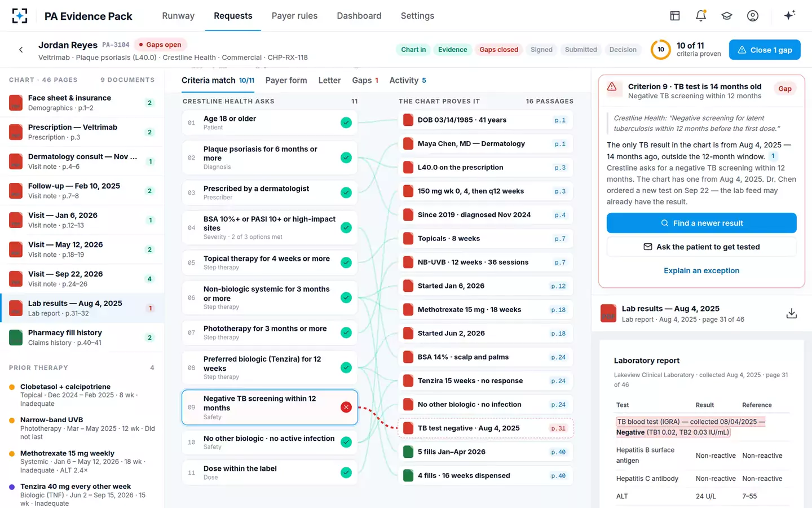Select the Submitted stage pill
This screenshot has height=508, width=812.
581,50
